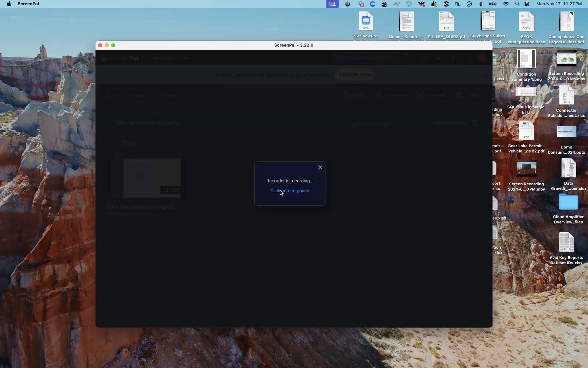588x368 pixels.
Task: Expand the team selector dropdown near the logo
Action: pos(186,58)
